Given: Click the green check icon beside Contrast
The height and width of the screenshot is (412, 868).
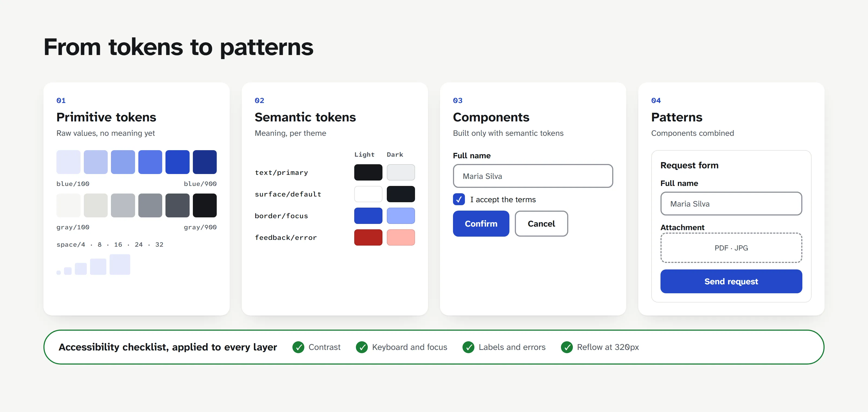Looking at the screenshot, I should coord(298,347).
